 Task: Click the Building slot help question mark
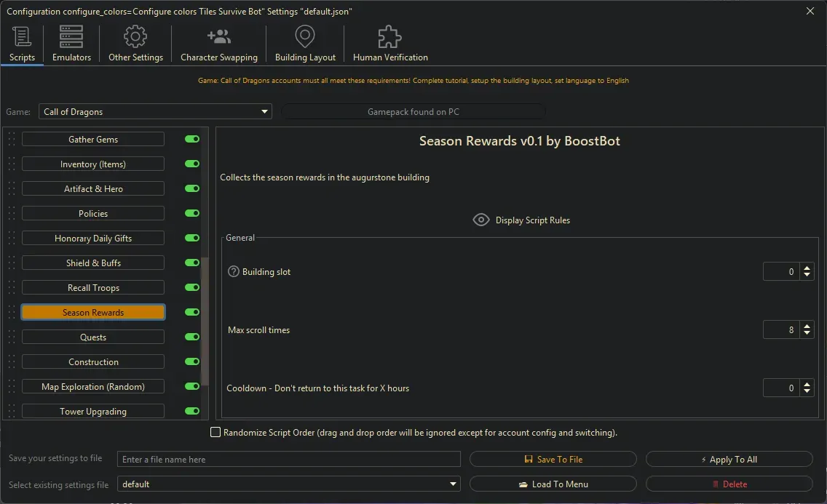232,271
